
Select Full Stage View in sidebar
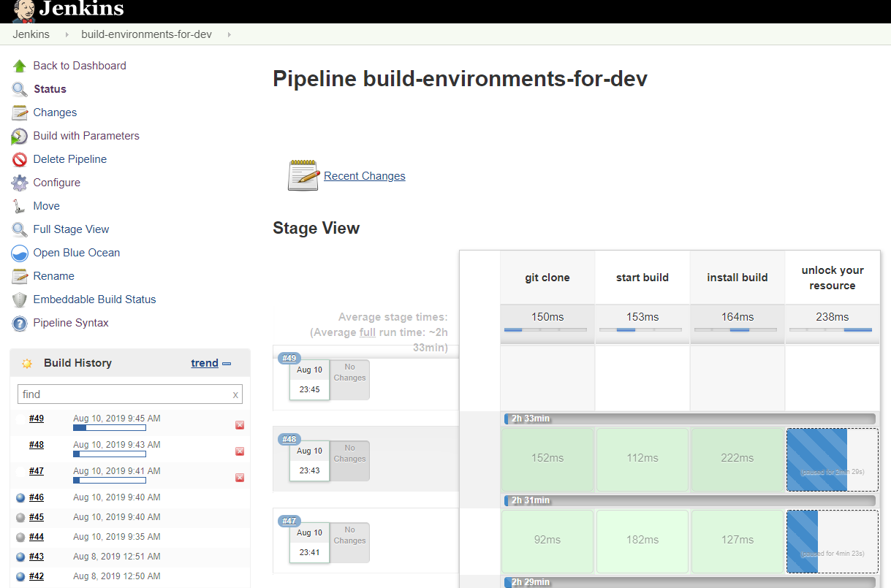coord(71,229)
